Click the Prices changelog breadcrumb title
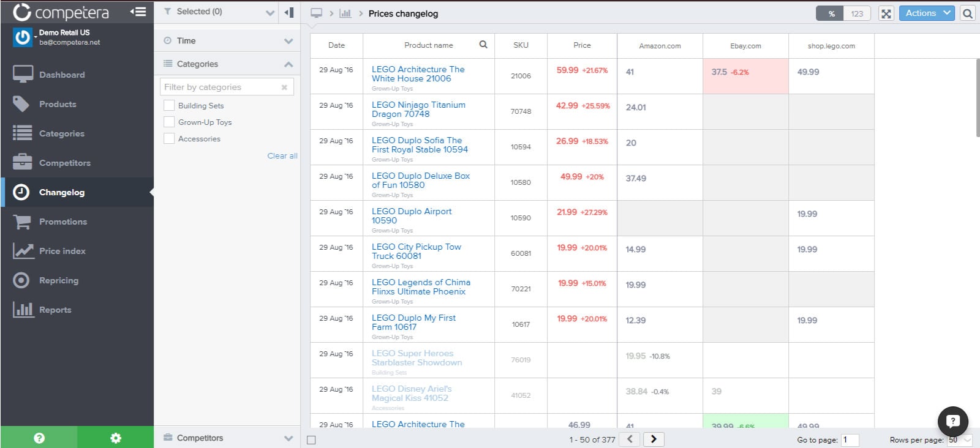980x448 pixels. point(403,13)
